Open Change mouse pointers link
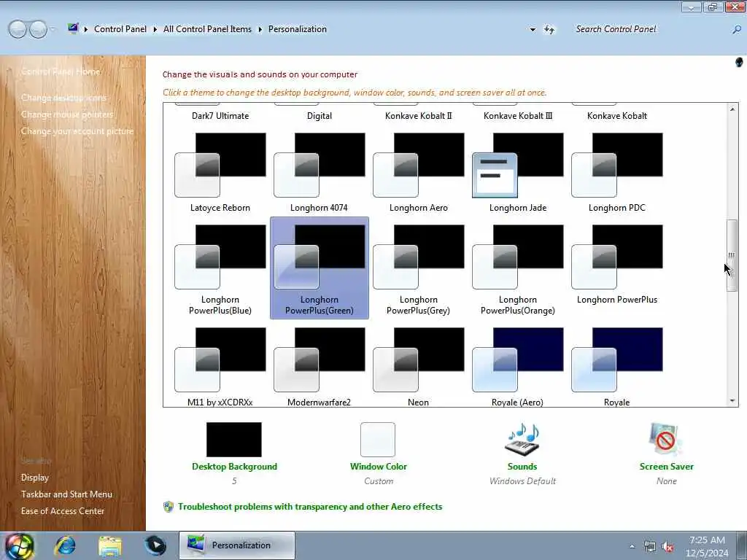 pyautogui.click(x=67, y=114)
